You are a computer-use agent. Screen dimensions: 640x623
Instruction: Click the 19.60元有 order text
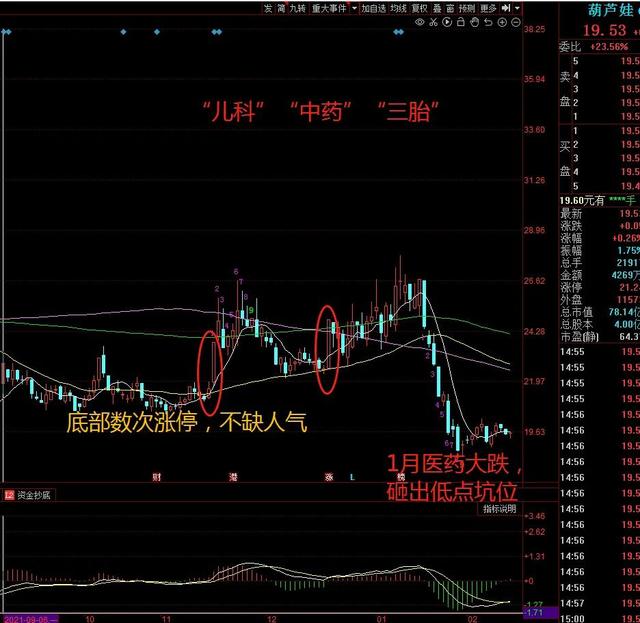pos(582,200)
